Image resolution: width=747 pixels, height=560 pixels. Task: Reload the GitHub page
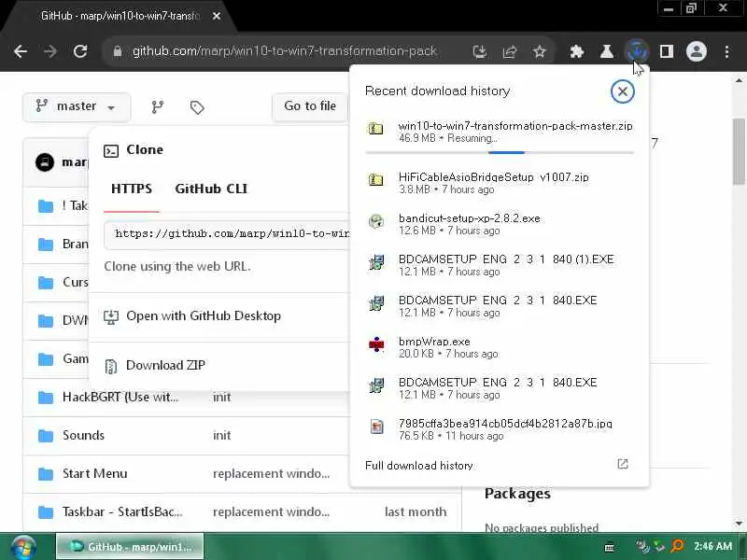pos(80,51)
